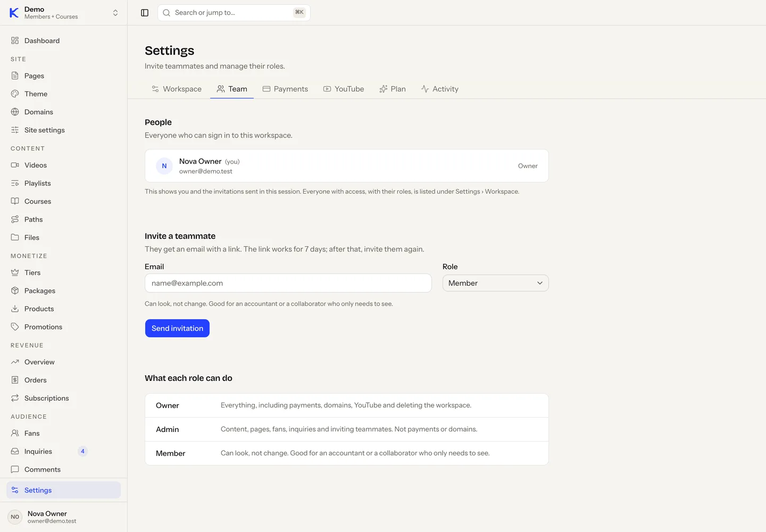Open the Products download icon
This screenshot has height=532, width=766.
(x=15, y=309)
